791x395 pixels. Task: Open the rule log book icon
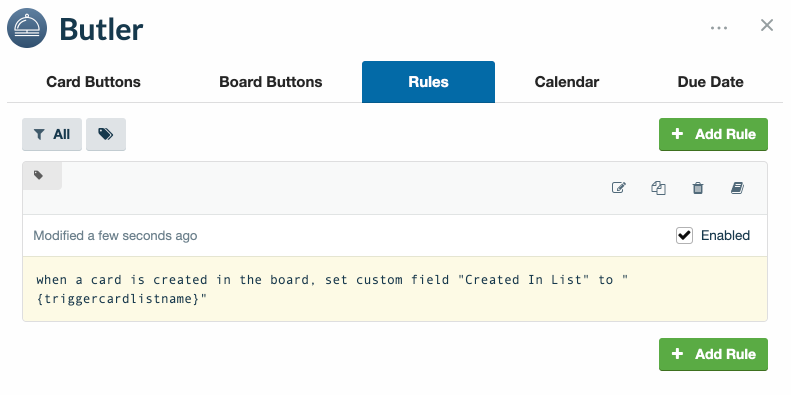coord(737,188)
